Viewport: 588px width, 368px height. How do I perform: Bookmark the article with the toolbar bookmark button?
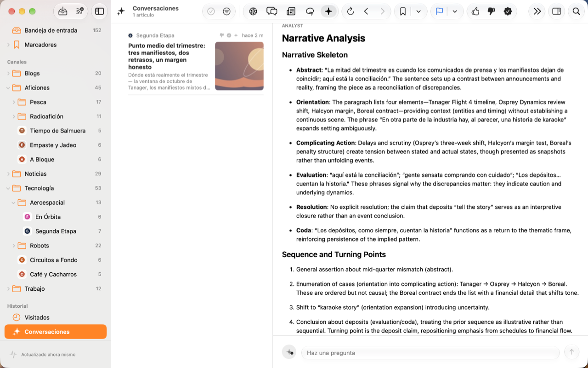coord(403,11)
